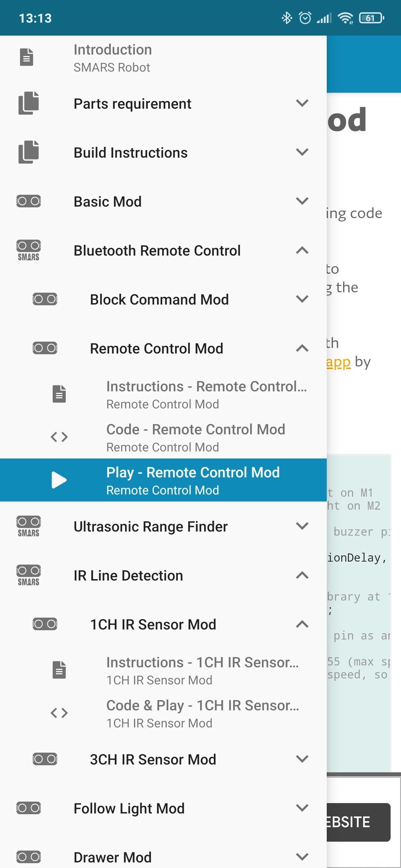Open the Introduction document icon

coord(26,57)
